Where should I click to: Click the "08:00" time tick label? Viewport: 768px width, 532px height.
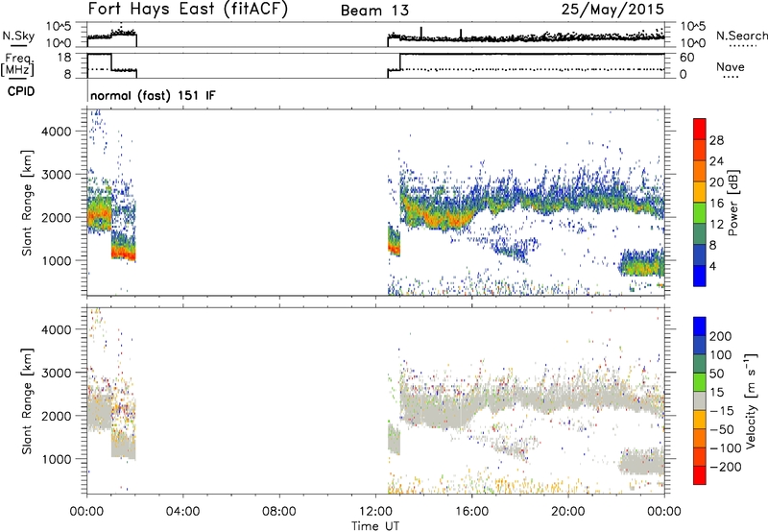[278, 512]
